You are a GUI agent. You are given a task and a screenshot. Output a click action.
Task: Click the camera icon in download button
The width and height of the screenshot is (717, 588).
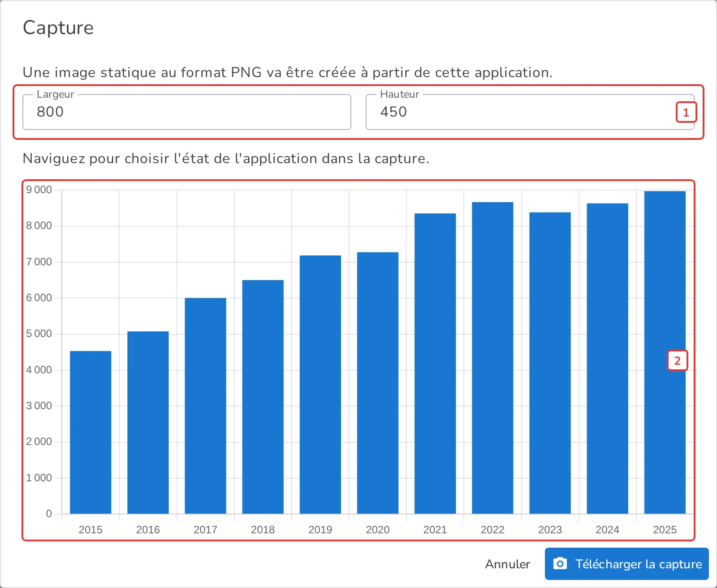pos(560,563)
